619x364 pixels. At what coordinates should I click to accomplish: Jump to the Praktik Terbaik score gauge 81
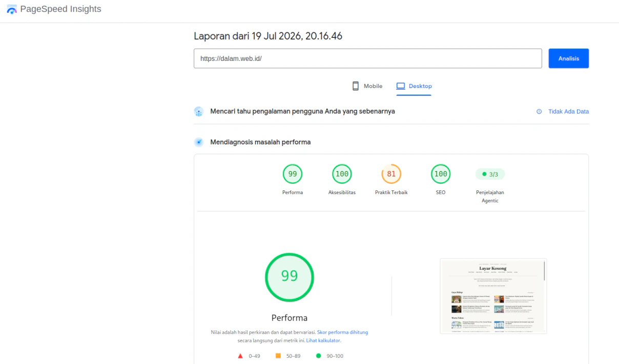tap(391, 174)
